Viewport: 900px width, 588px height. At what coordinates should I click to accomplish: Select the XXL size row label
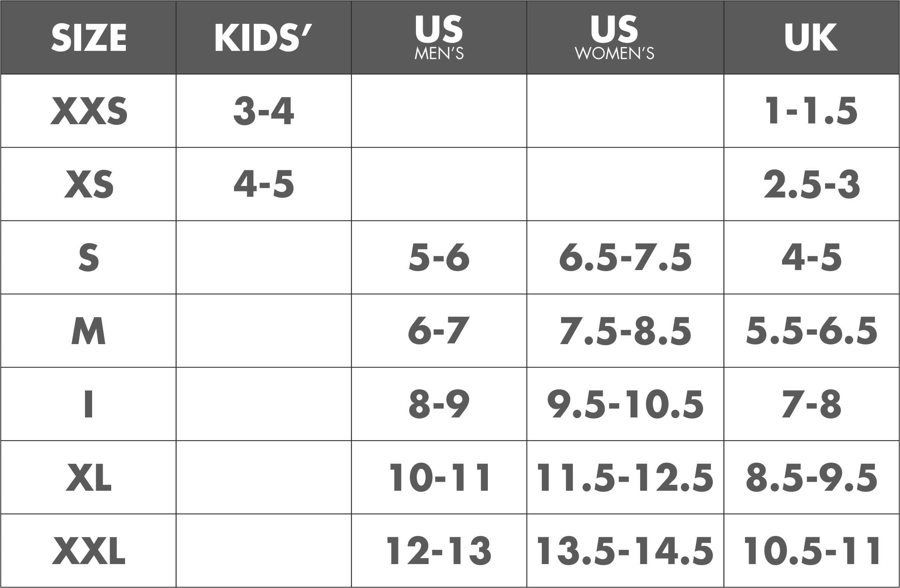(88, 551)
